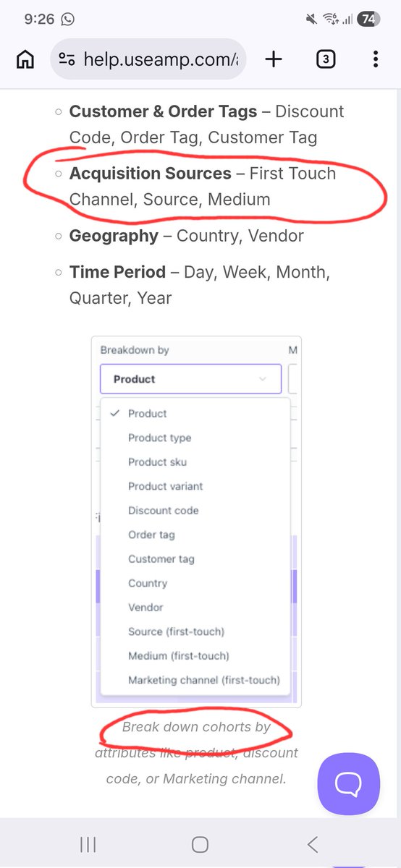Tap the browser home icon
401x868 pixels.
[x=25, y=59]
